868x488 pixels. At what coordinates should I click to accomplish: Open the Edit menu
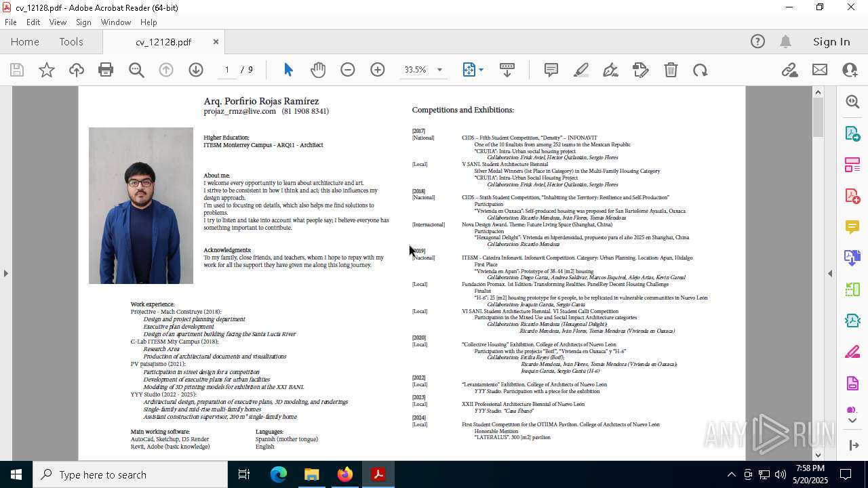pyautogui.click(x=33, y=22)
